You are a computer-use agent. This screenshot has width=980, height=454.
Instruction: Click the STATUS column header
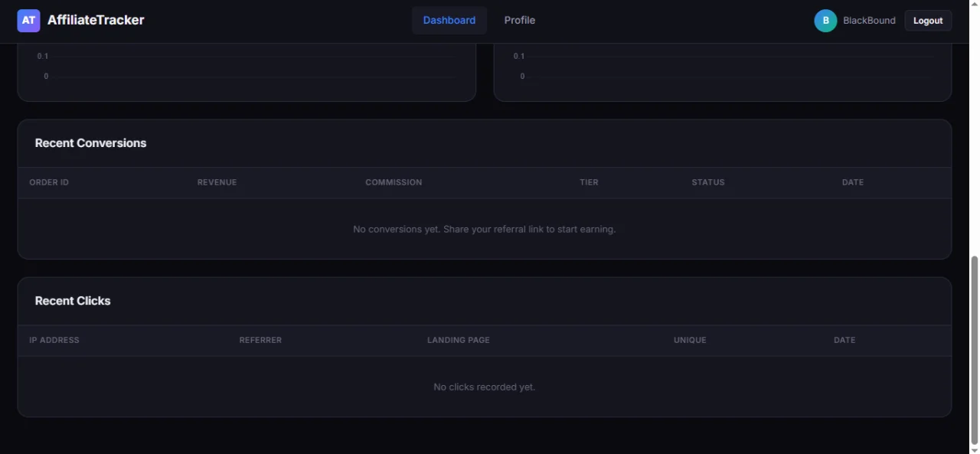click(708, 182)
